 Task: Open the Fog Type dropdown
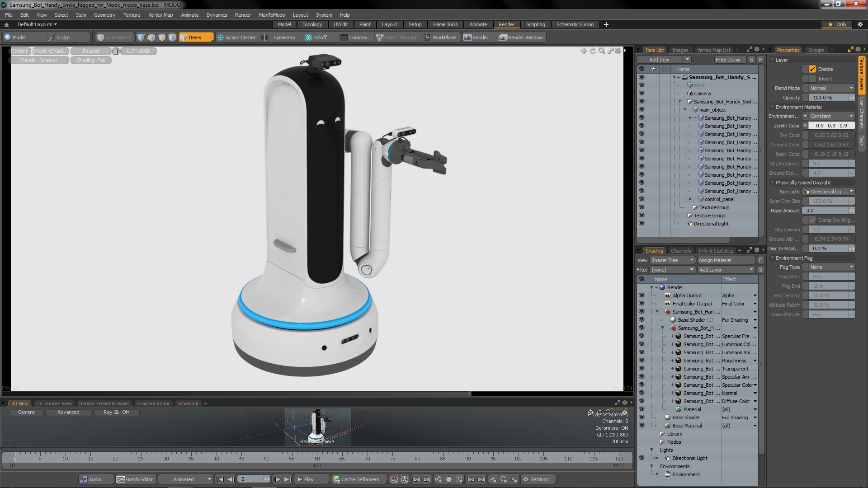pos(831,267)
